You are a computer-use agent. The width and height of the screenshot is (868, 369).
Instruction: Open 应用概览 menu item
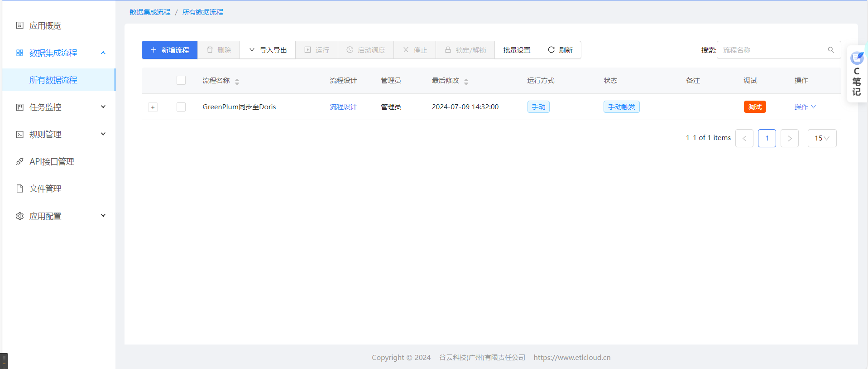(x=59, y=26)
